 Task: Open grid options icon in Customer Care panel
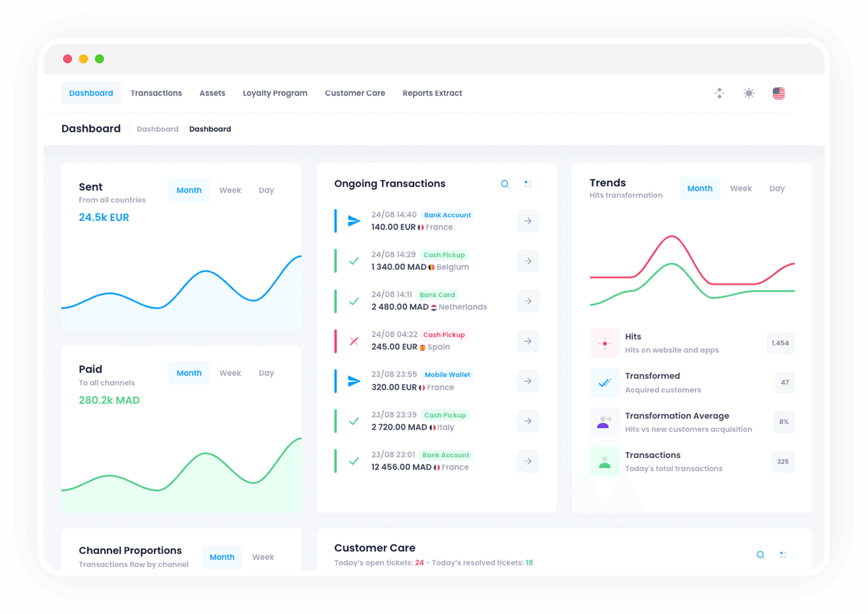(783, 555)
